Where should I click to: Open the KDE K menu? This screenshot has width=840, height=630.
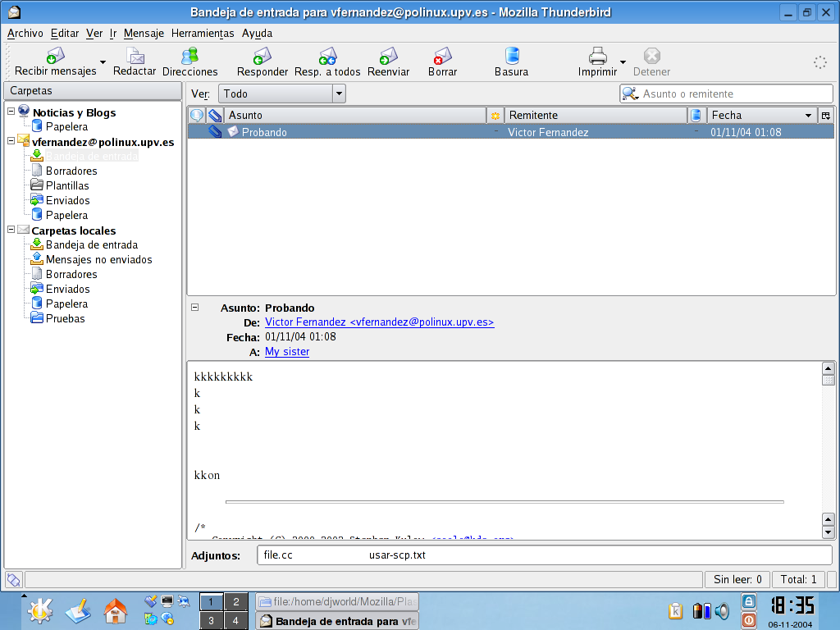(x=40, y=610)
